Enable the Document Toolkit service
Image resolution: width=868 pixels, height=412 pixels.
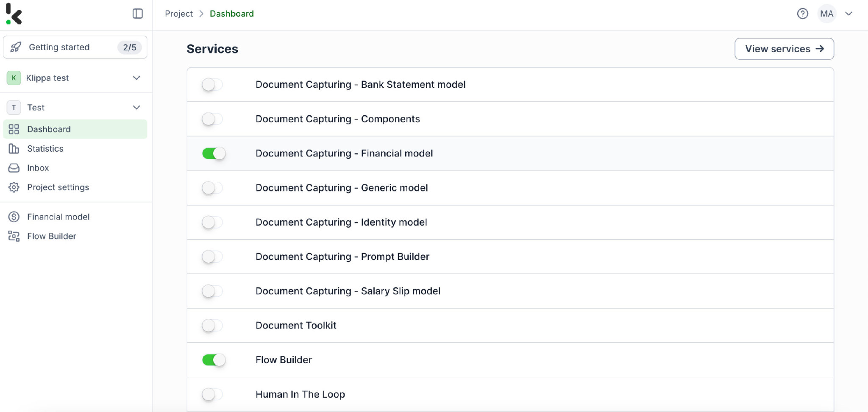213,325
